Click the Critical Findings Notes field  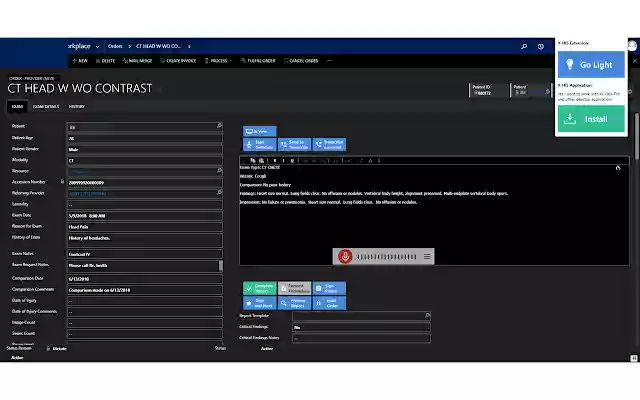[x=361, y=338]
